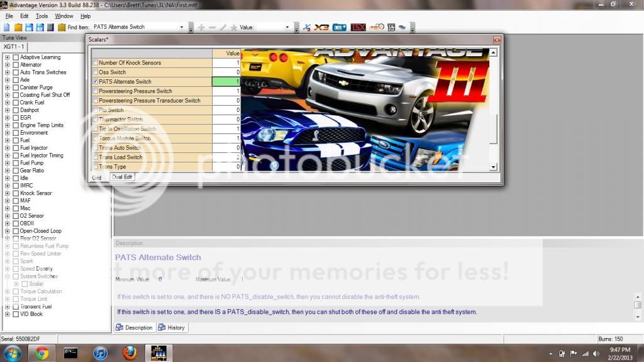Click the Open folder toolbar icon
The image size is (644, 362).
18,28
